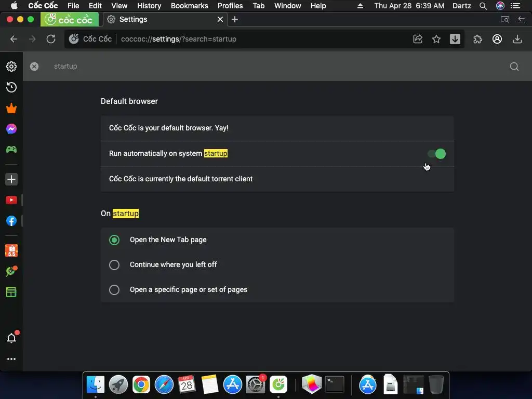Open a new tab with the plus button

coord(235,19)
